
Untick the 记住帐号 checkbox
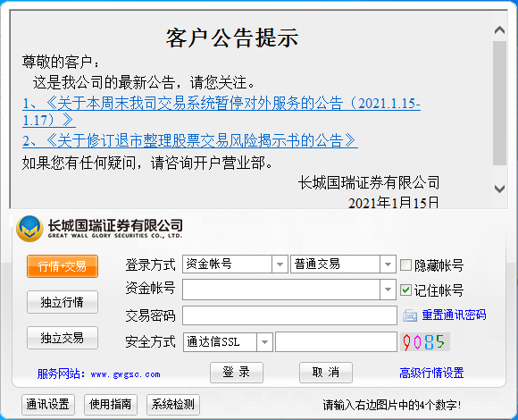point(405,290)
